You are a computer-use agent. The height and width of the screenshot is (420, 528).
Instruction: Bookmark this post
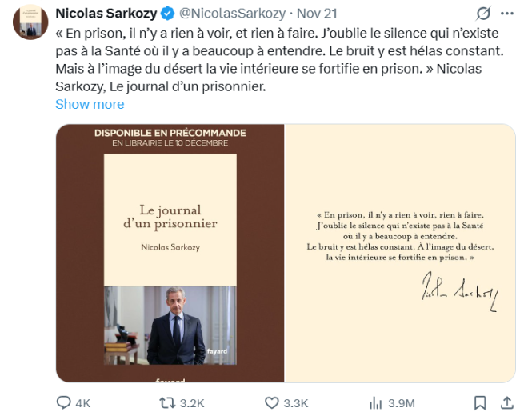[x=480, y=402]
